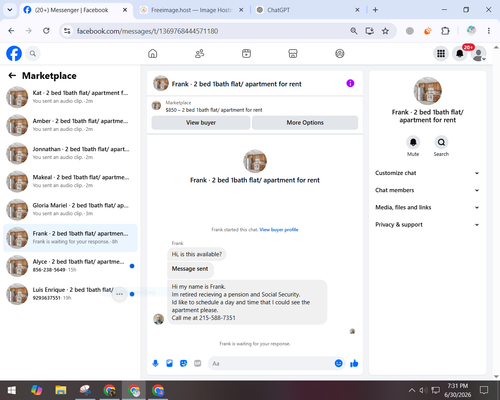Click Frank's large listing thumbnail in right panel
The height and width of the screenshot is (400, 500).
pos(427,91)
